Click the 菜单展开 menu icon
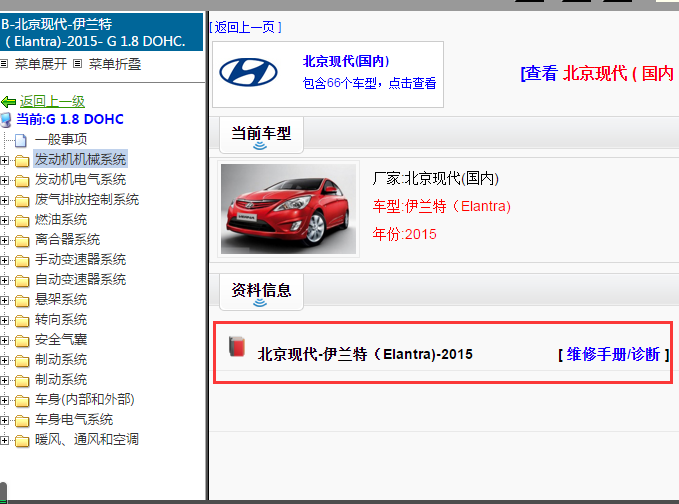679x504 pixels. click(4, 64)
